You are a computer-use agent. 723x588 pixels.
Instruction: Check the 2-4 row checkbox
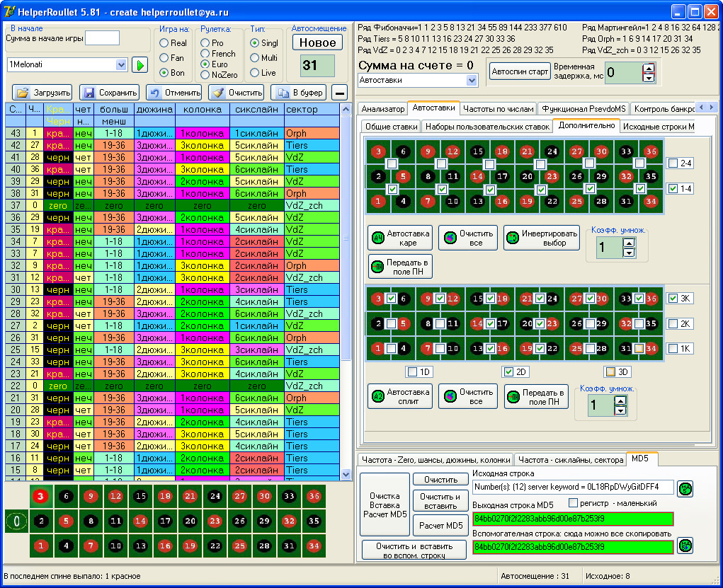click(x=673, y=163)
